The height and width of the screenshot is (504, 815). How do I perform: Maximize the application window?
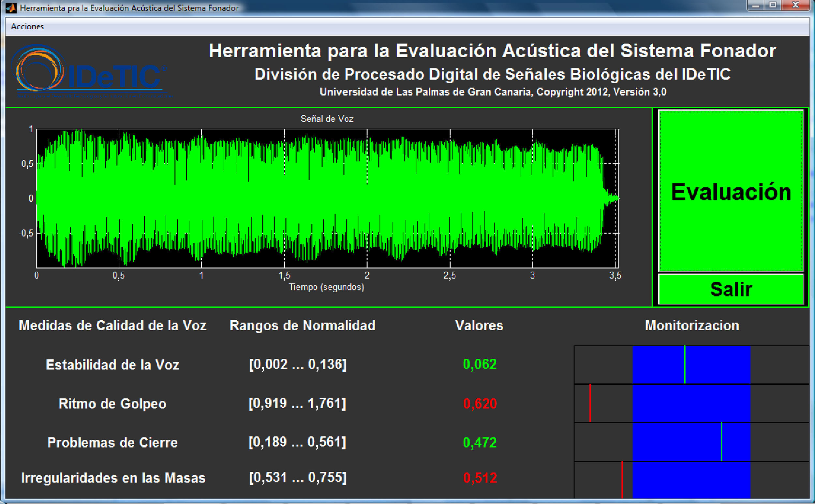click(x=773, y=5)
